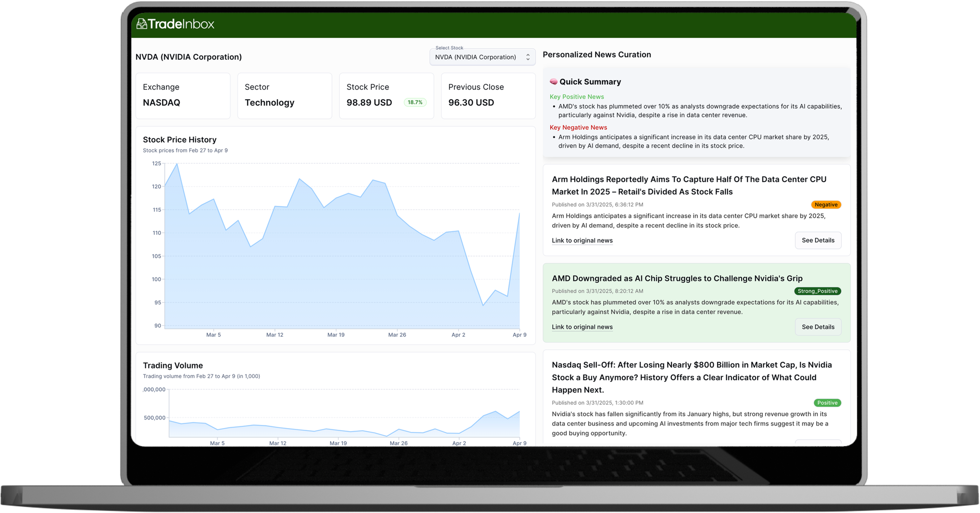980x513 pixels.
Task: Click the Select Stock up-down chevron
Action: [x=528, y=57]
